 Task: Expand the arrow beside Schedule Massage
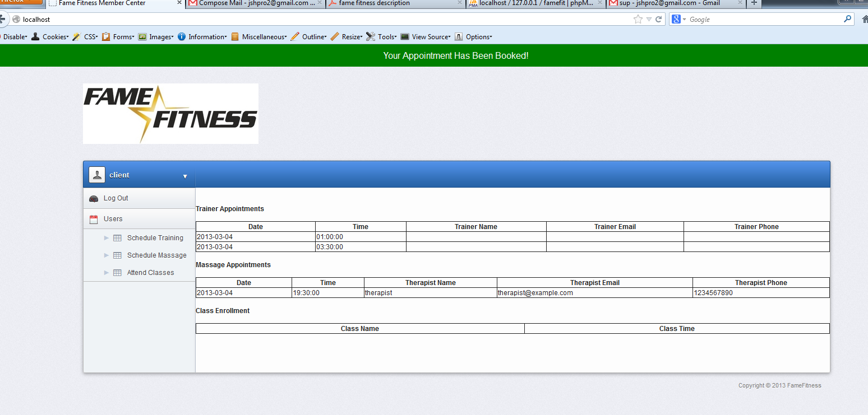click(106, 255)
